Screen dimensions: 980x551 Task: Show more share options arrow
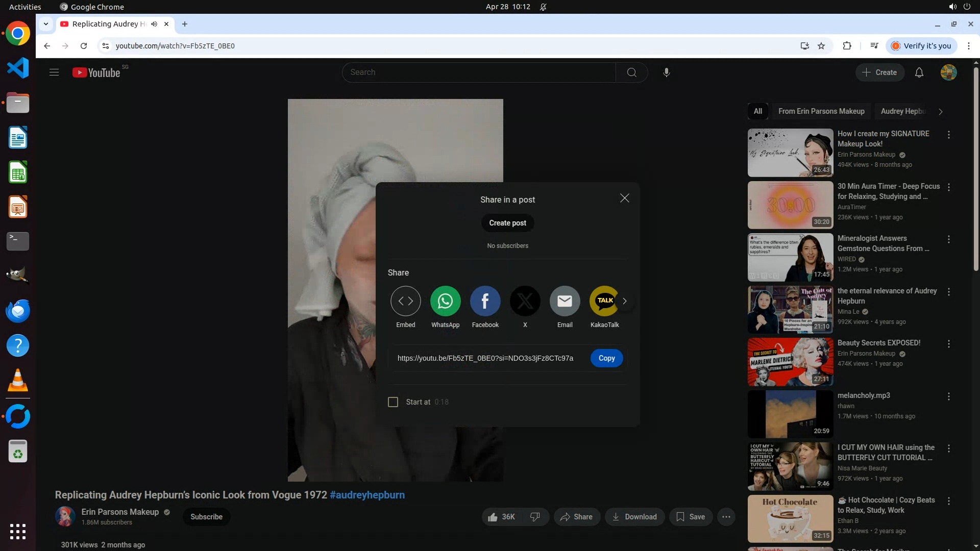[x=624, y=301]
